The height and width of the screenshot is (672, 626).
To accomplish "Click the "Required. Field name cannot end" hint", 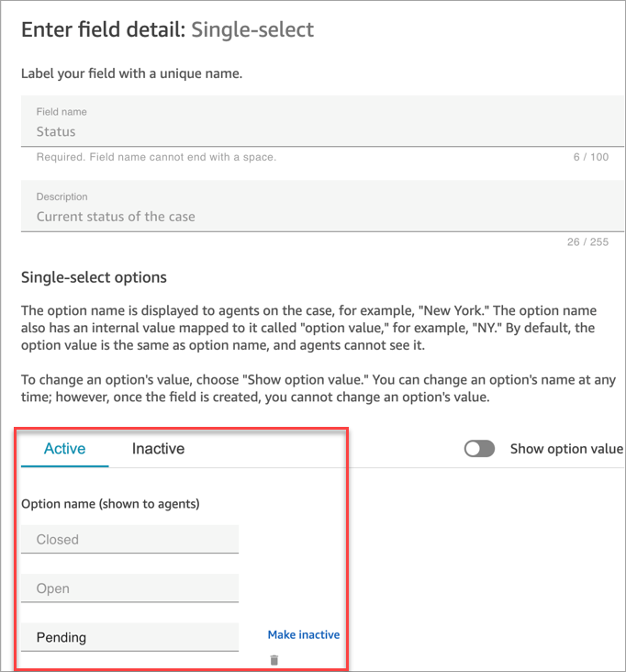I will coord(156,157).
